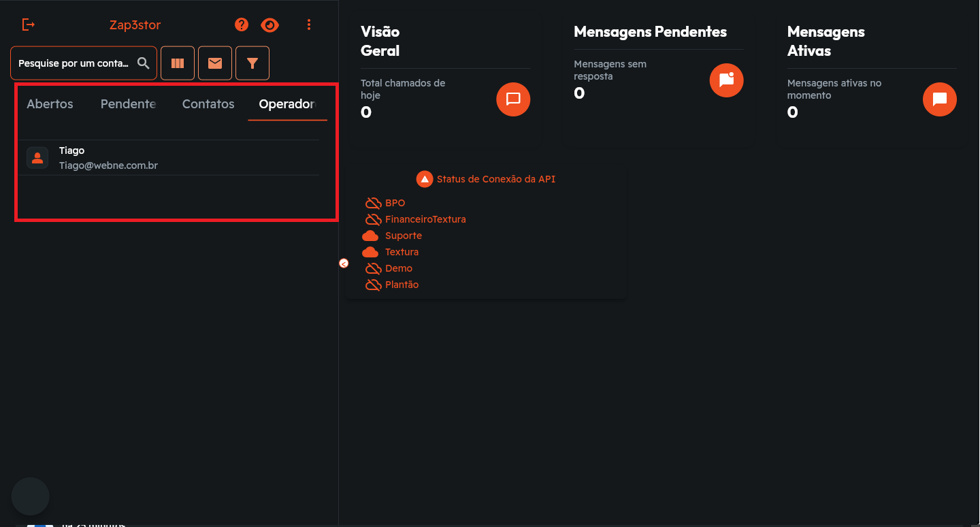Viewport: 980px width, 527px height.
Task: Click the Visão Geral chat icon
Action: [x=513, y=99]
